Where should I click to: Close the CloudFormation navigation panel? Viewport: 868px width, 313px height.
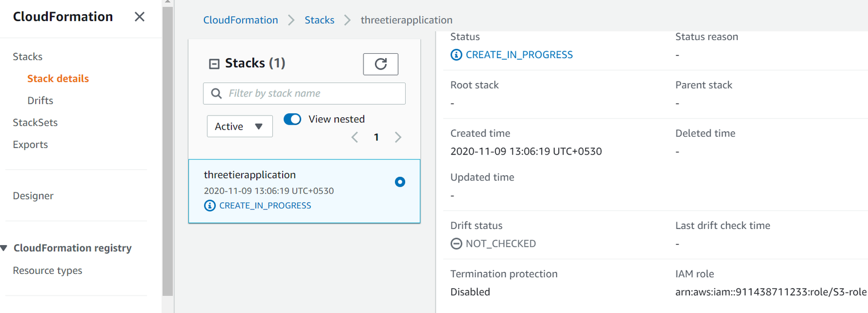(139, 17)
